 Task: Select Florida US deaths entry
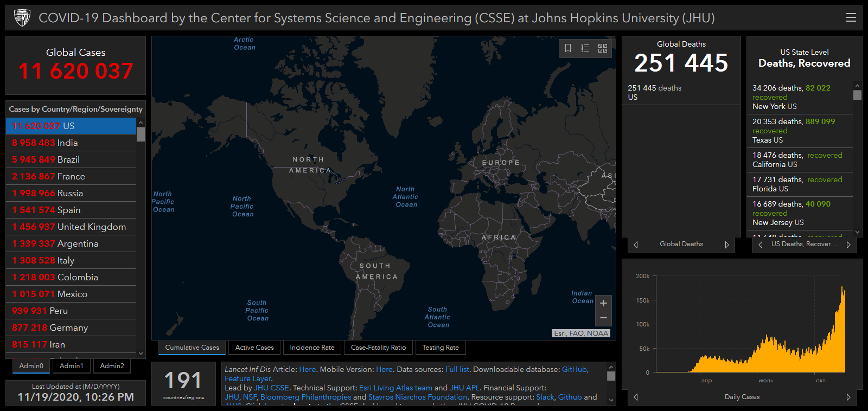coord(800,184)
